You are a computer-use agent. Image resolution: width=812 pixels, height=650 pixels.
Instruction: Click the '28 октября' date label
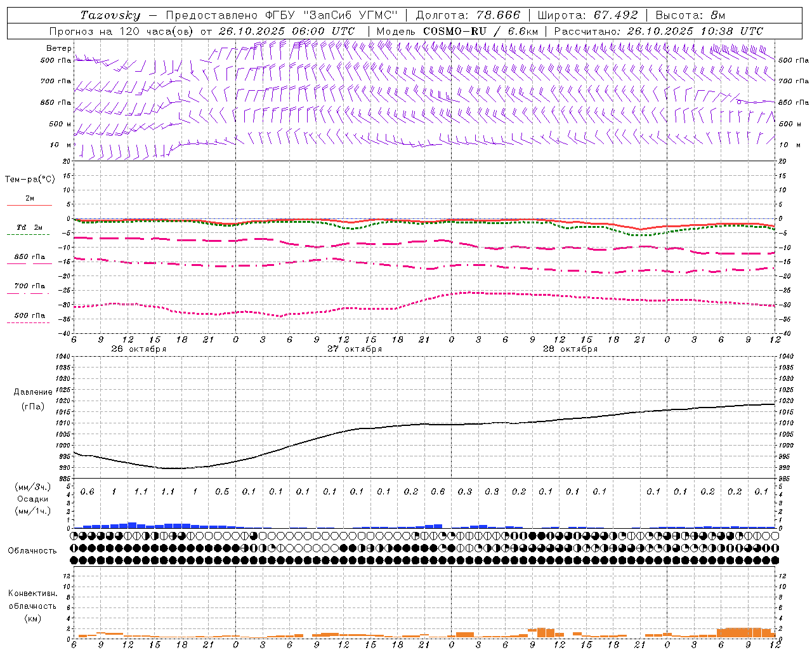[570, 349]
